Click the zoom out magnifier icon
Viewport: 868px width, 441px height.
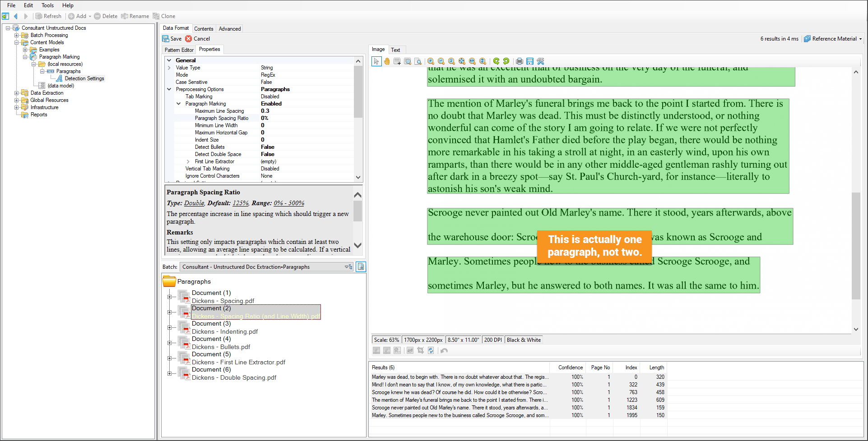pyautogui.click(x=441, y=61)
